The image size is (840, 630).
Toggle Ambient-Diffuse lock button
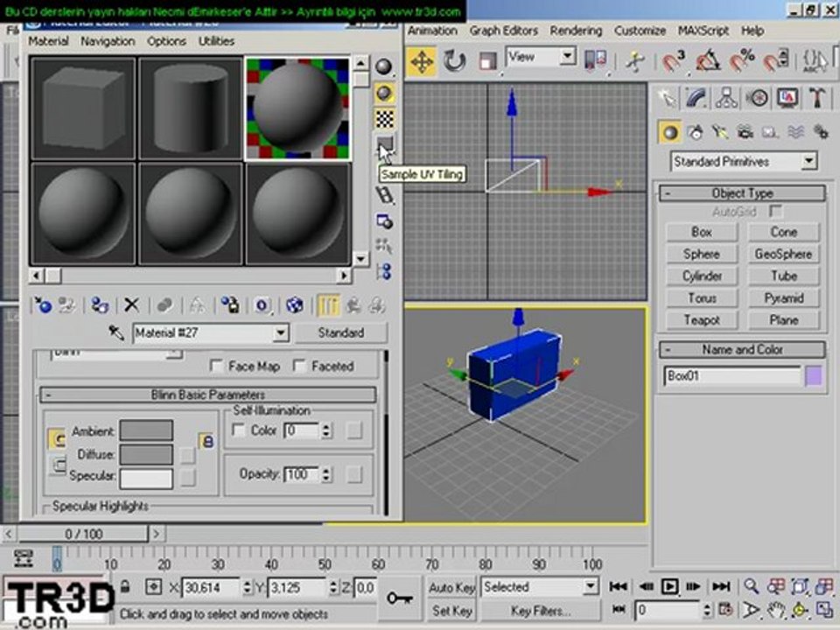point(207,441)
